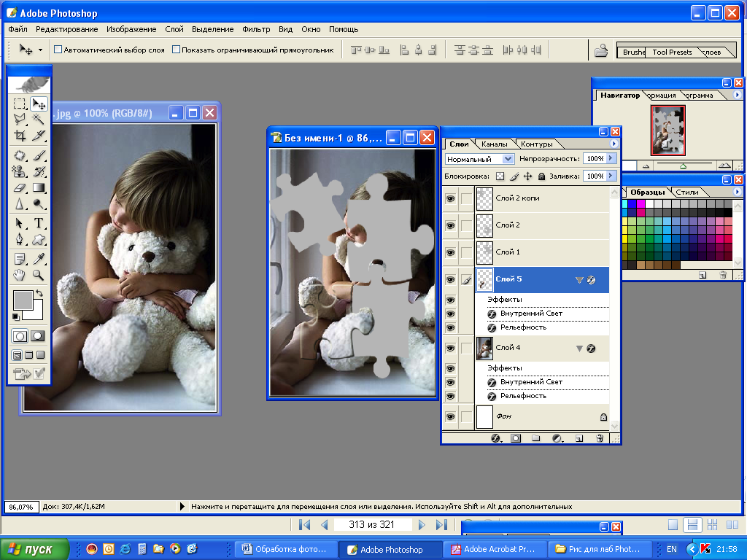The width and height of the screenshot is (747, 560).
Task: Select the Eraser tool
Action: pos(20,188)
